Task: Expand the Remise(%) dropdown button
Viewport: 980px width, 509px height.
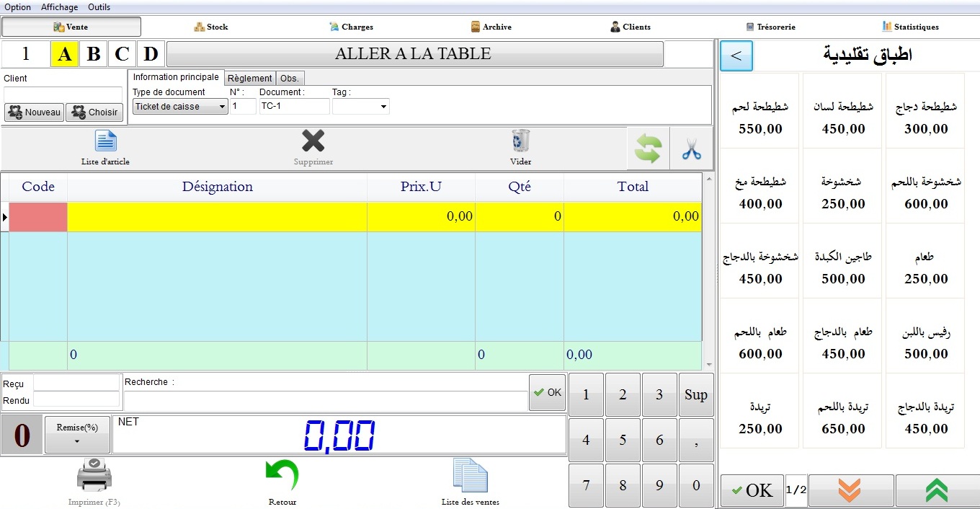Action: click(x=77, y=435)
